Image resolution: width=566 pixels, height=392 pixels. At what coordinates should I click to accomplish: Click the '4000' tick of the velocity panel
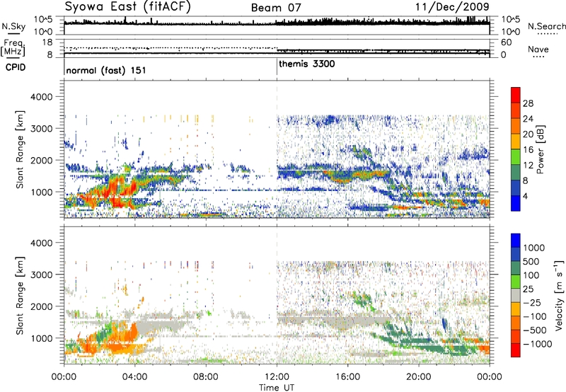point(41,243)
